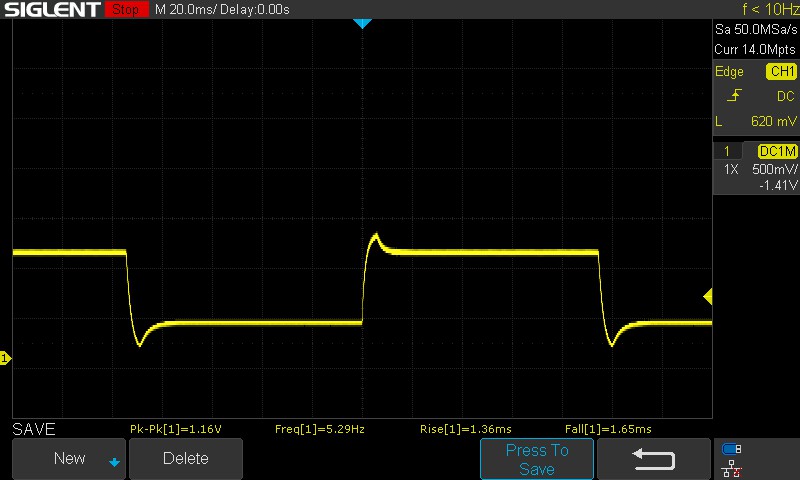Click the DC1M channel coupling badge
Image resolution: width=800 pixels, height=480 pixels.
click(x=777, y=151)
